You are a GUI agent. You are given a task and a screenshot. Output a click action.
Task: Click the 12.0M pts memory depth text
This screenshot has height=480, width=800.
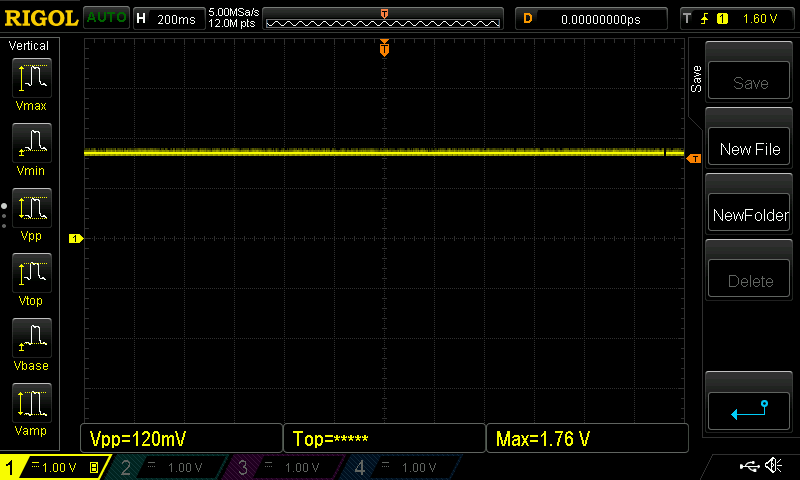pos(232,23)
